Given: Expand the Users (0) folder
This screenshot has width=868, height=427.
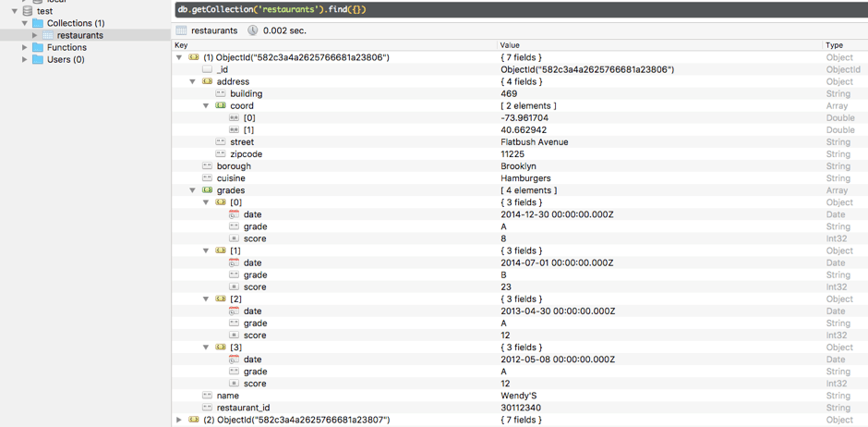Looking at the screenshot, I should click(25, 59).
